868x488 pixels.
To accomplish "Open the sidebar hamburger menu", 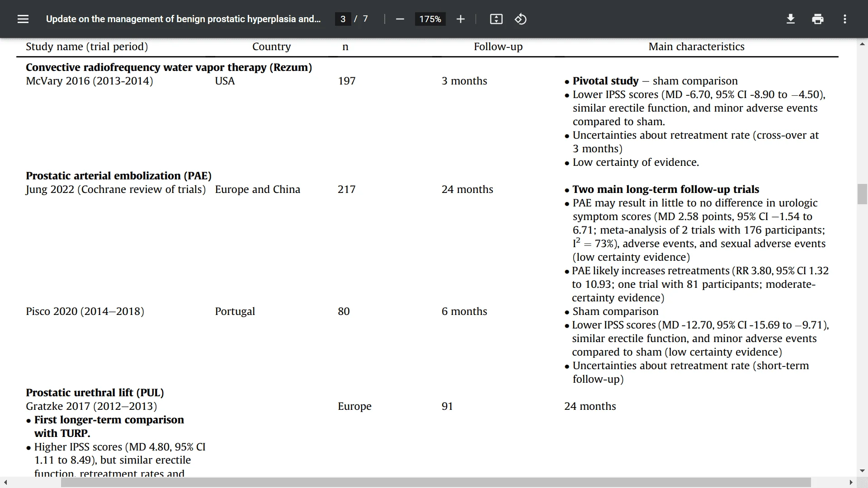I will [x=23, y=19].
